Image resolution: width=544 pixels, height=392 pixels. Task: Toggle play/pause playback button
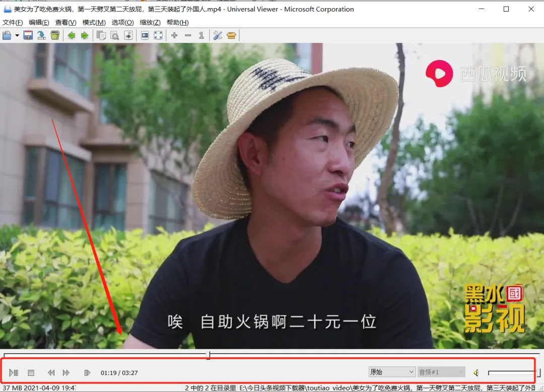point(14,372)
